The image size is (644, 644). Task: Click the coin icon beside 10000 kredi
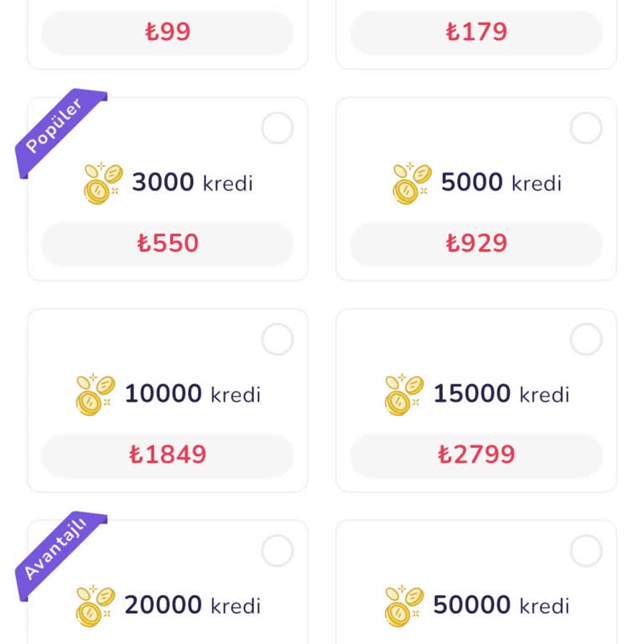point(96,394)
